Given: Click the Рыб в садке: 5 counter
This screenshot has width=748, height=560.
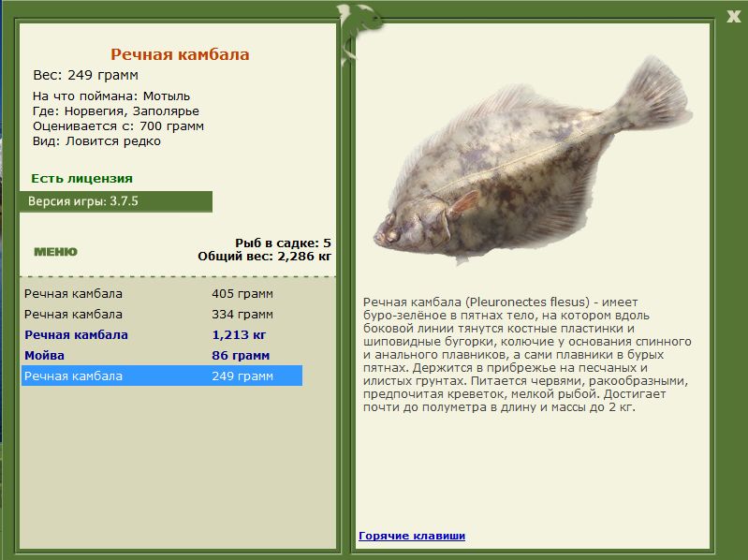Looking at the screenshot, I should (283, 243).
